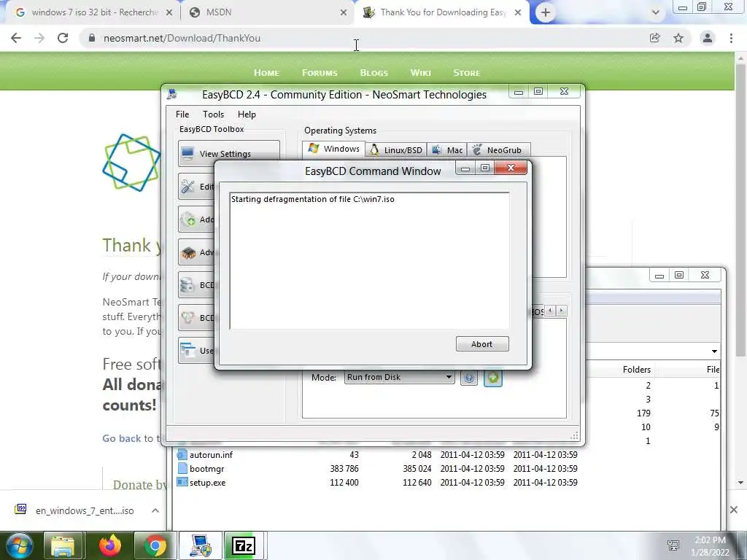Viewport: 747px width, 560px height.
Task: Click the Folders column header in 7-Zip
Action: [x=636, y=370]
